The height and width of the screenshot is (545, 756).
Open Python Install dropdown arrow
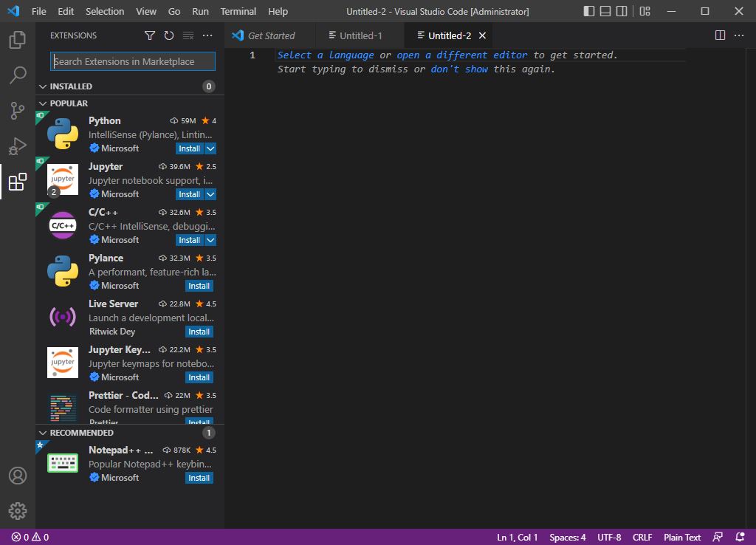coord(210,148)
